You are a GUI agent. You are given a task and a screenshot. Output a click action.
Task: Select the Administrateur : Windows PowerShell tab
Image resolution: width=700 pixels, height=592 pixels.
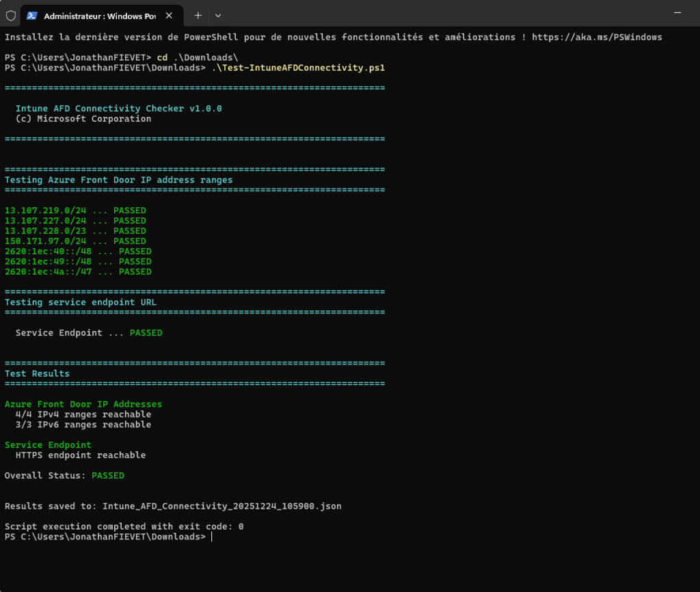[99, 15]
